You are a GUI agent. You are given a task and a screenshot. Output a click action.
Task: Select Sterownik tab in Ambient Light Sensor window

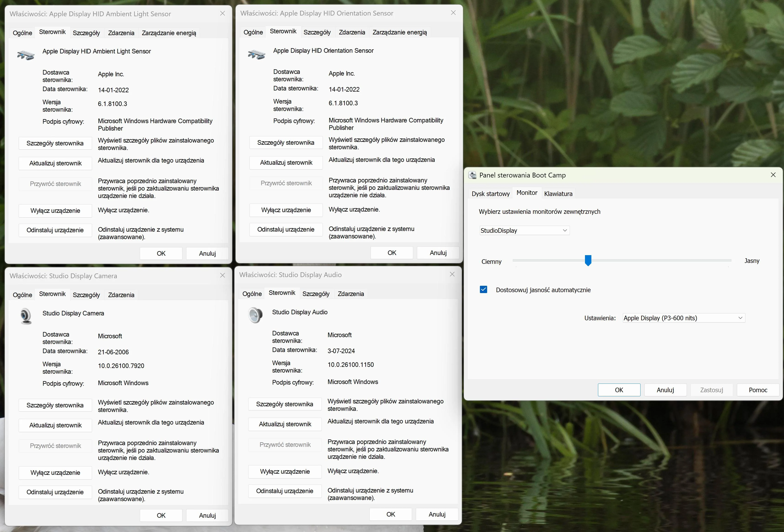click(52, 32)
